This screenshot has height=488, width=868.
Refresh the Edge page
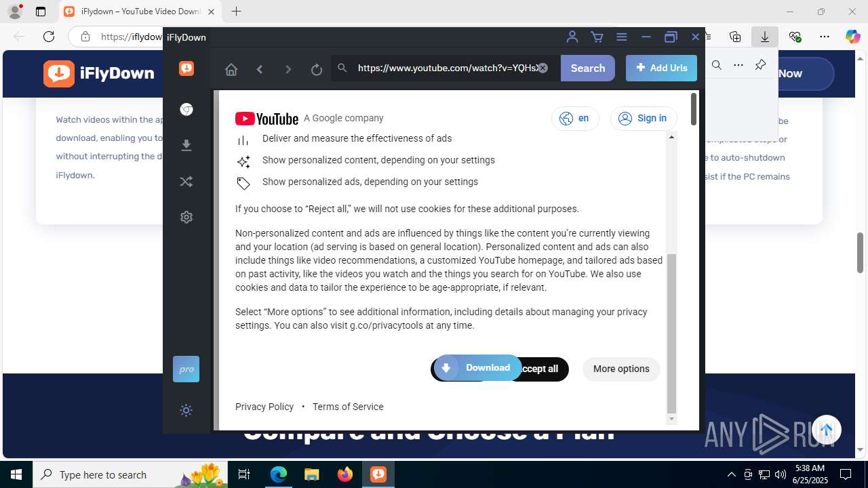click(48, 37)
